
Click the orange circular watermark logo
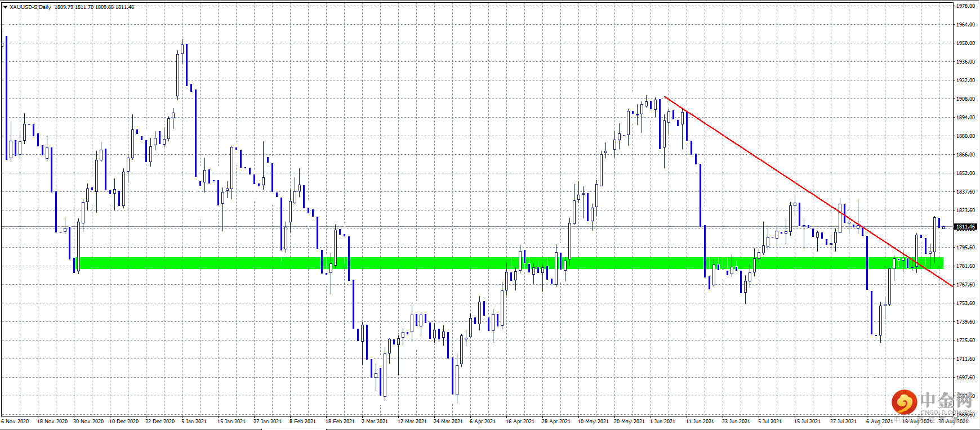point(904,402)
